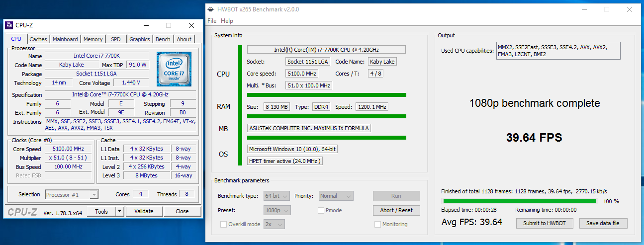Switch to the Bench tab
This screenshot has width=644, height=245.
pyautogui.click(x=163, y=39)
